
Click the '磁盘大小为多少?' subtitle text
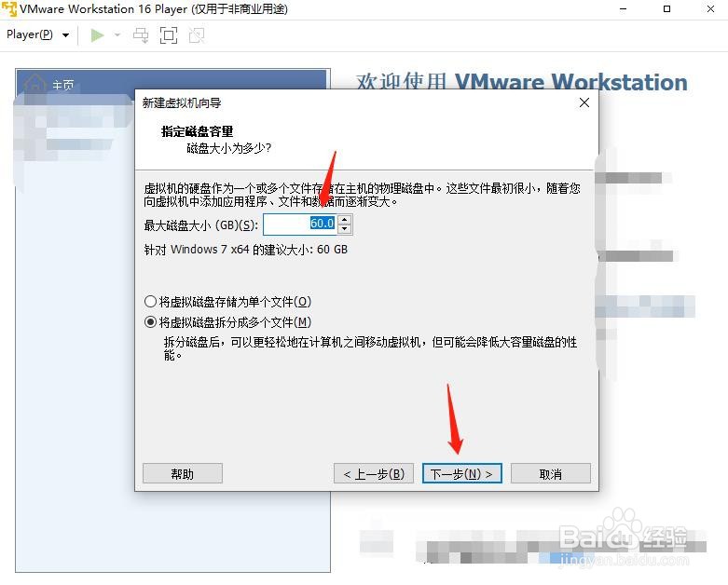229,148
